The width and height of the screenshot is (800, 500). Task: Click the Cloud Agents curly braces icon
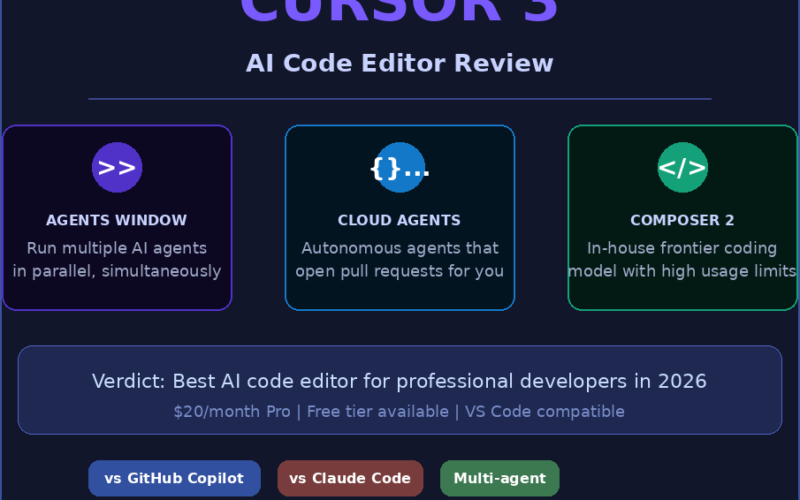click(400, 167)
